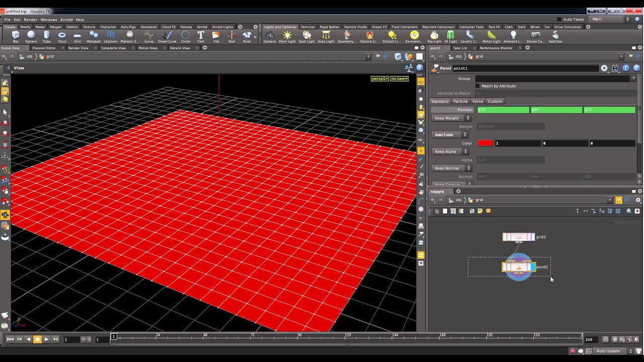Open the Render menu
Image resolution: width=644 pixels, height=362 pixels.
tap(31, 20)
